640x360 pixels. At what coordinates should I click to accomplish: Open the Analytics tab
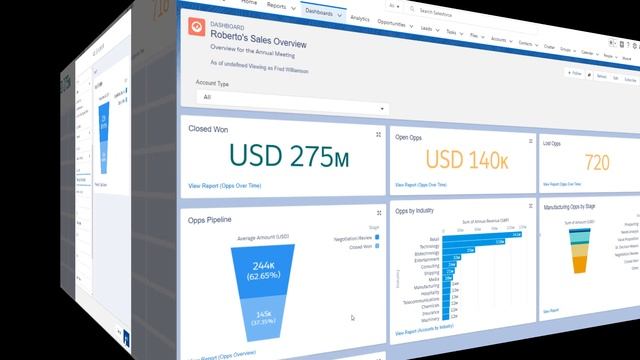(360, 18)
